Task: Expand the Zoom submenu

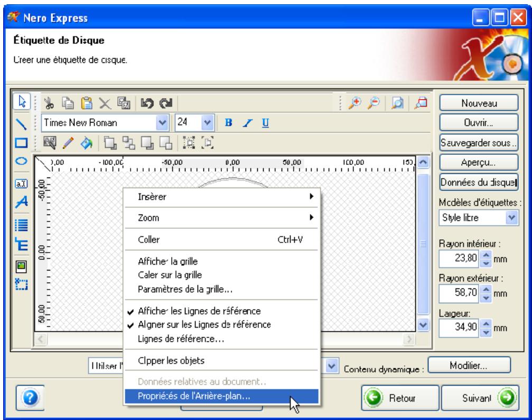Action: (221, 218)
